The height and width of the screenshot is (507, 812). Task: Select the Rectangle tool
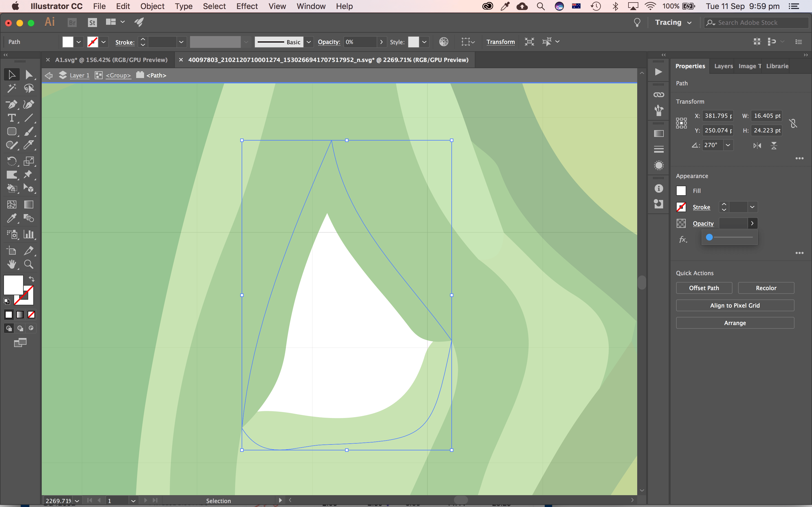pyautogui.click(x=12, y=132)
